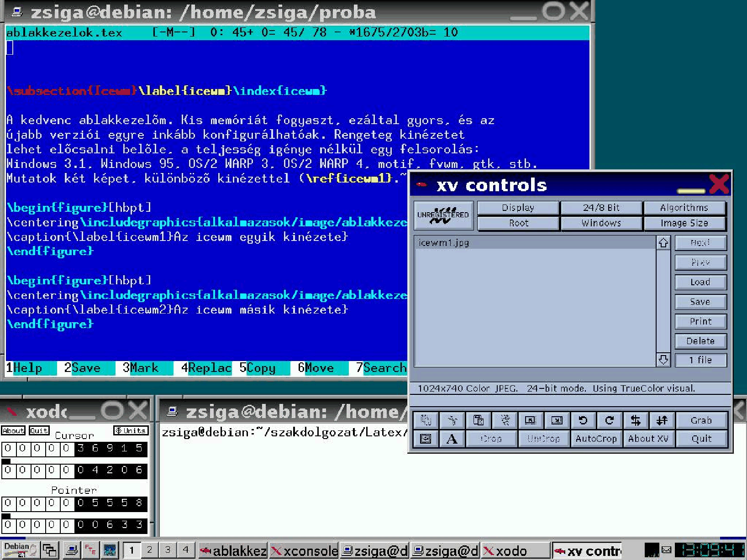747x560 pixels.
Task: Click the enlarge image icon in xv controls
Action: pos(557,420)
